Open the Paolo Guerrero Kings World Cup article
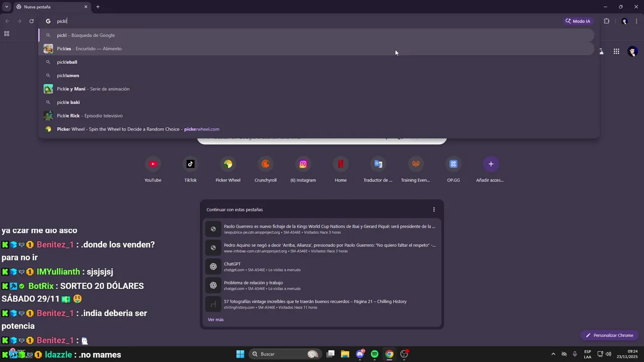644x362 pixels. pos(321,229)
